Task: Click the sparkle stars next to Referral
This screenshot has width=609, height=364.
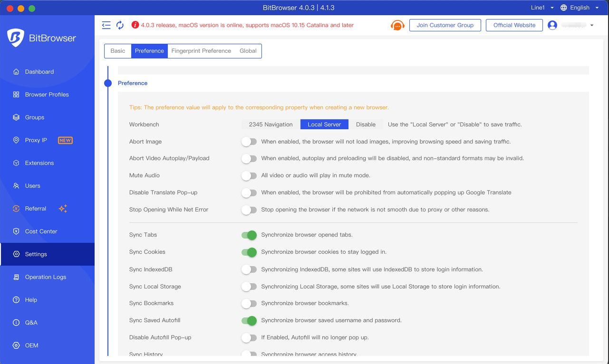Action: click(x=63, y=209)
